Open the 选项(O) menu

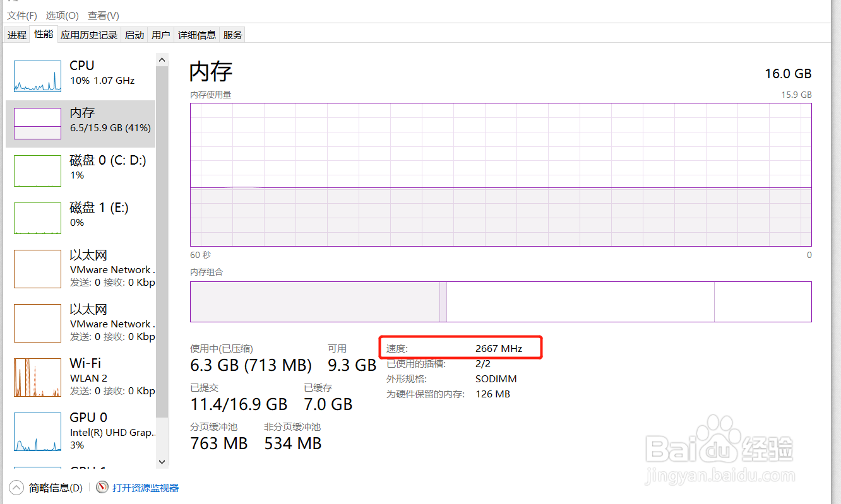coord(63,15)
